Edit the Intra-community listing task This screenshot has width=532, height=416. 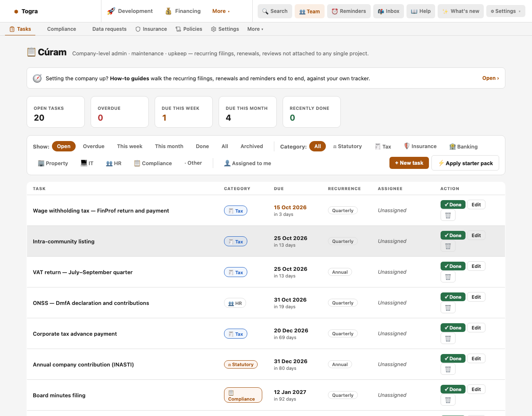476,235
